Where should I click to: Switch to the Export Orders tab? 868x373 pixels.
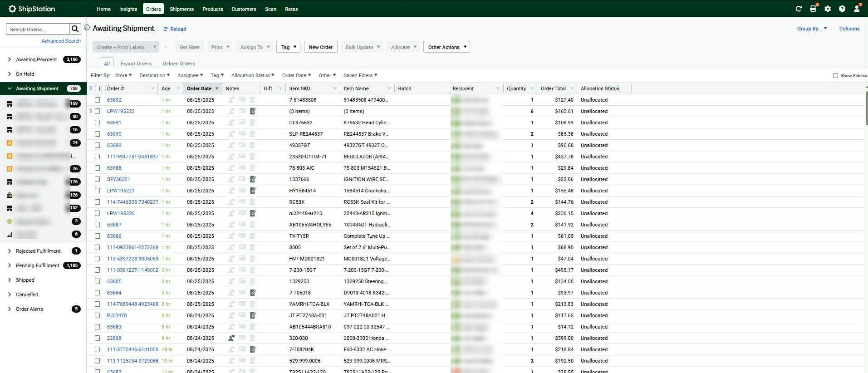(x=136, y=64)
